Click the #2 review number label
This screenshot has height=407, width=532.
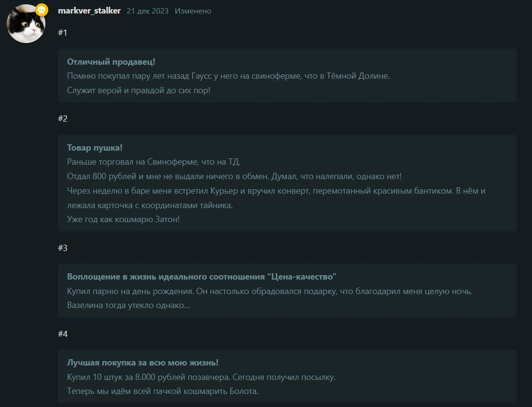63,118
